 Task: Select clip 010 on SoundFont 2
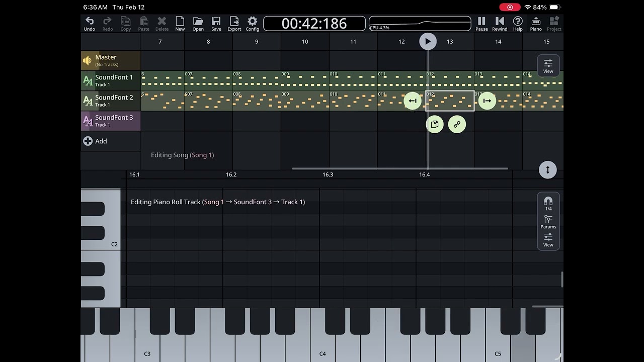click(353, 101)
